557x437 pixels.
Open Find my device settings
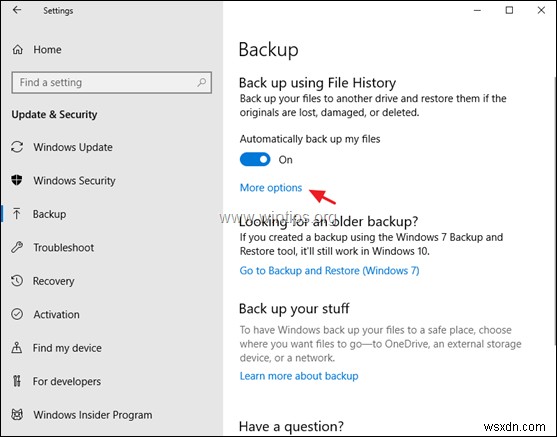(67, 348)
